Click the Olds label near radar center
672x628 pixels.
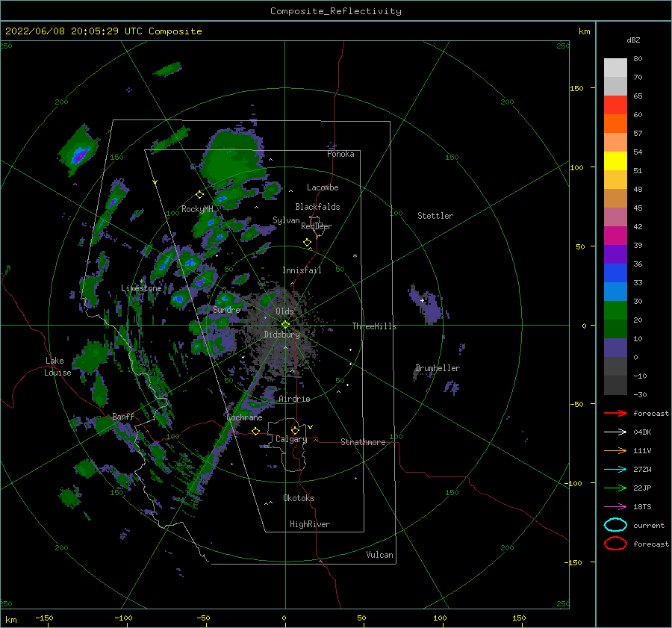284,311
